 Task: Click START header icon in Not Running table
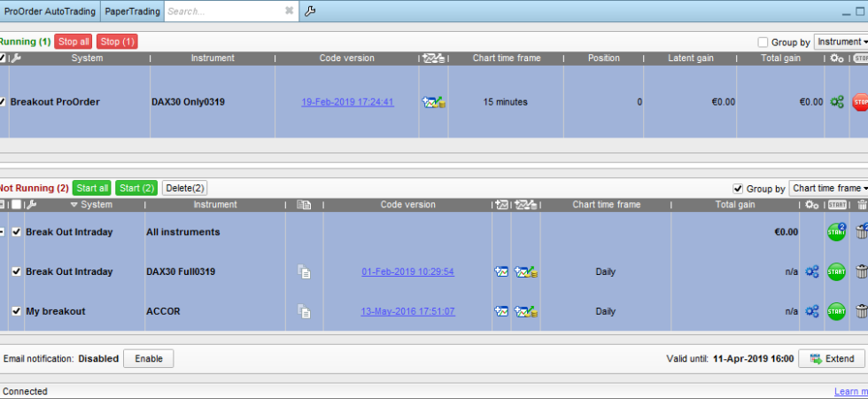837,205
